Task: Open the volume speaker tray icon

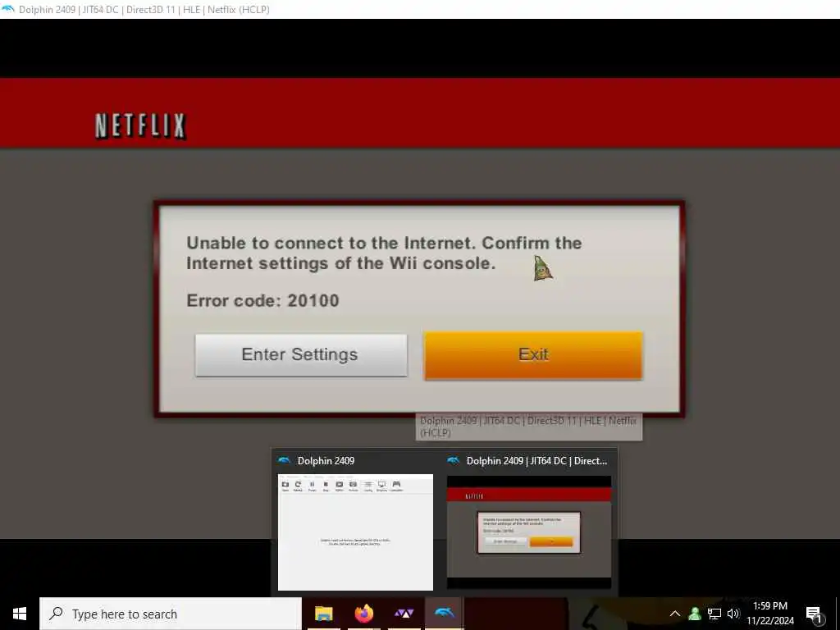Action: point(733,614)
